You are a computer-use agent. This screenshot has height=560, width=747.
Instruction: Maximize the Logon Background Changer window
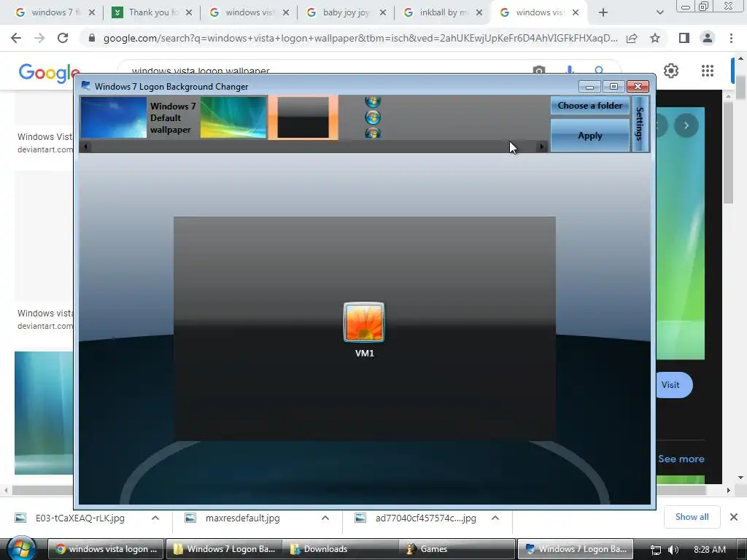click(614, 86)
